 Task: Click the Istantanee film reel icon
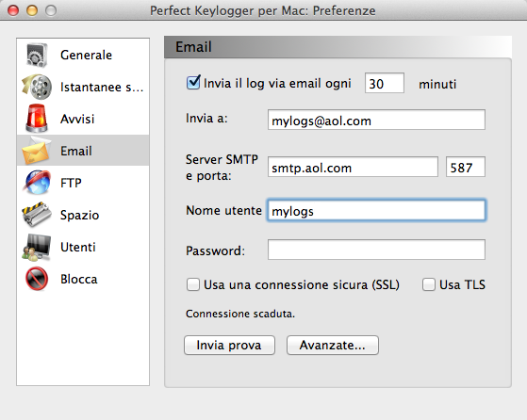pyautogui.click(x=37, y=87)
